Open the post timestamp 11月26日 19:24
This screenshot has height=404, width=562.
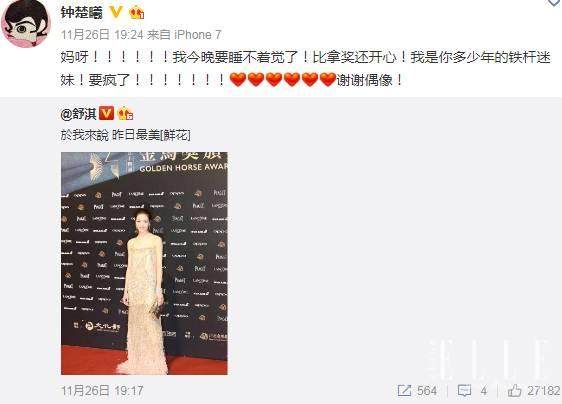102,35
